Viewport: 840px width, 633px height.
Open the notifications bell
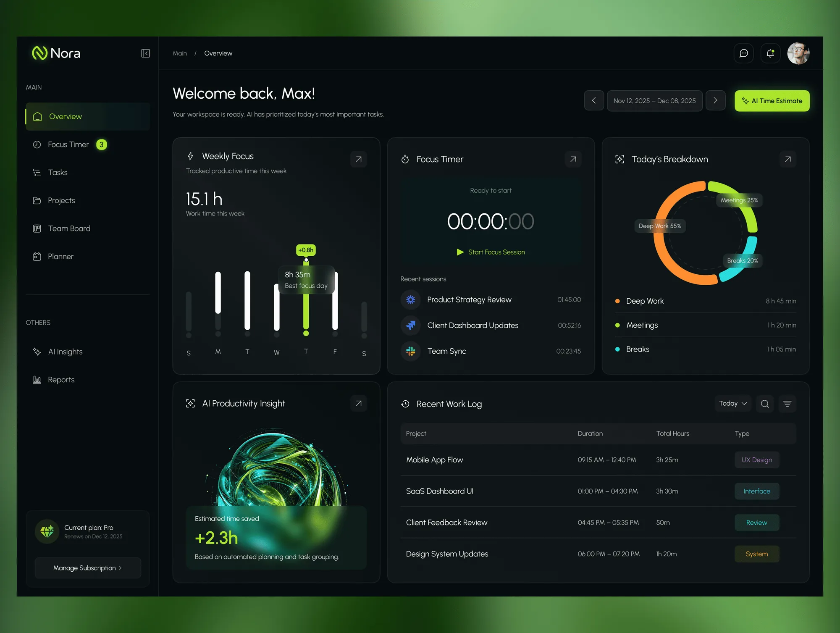tap(770, 53)
